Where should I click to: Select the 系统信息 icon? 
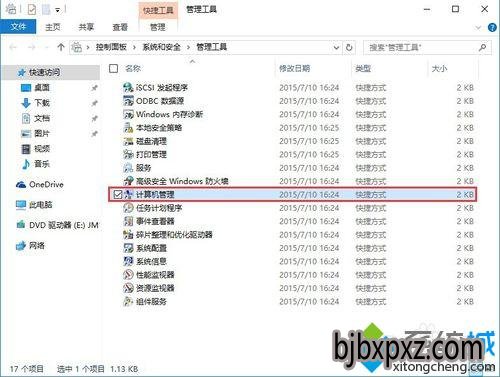(x=128, y=261)
